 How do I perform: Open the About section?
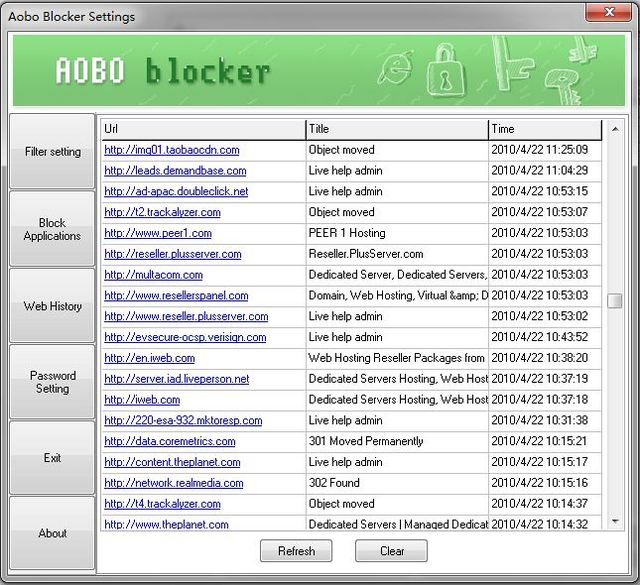52,533
